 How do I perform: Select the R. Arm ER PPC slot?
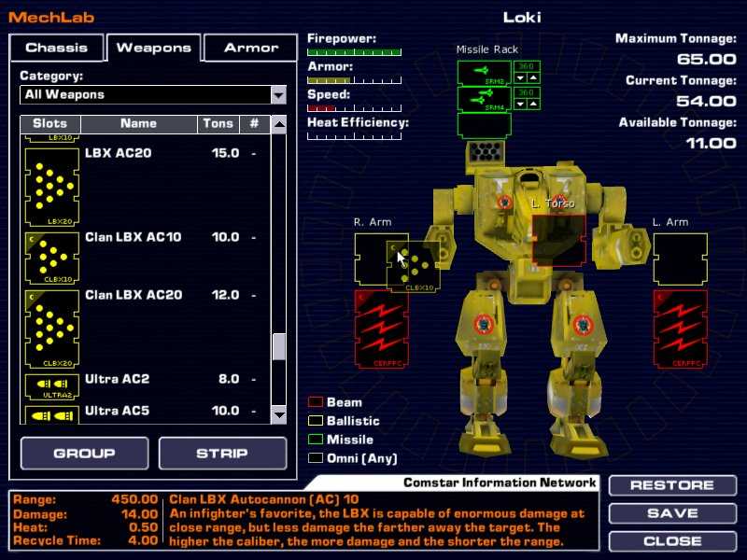point(382,329)
